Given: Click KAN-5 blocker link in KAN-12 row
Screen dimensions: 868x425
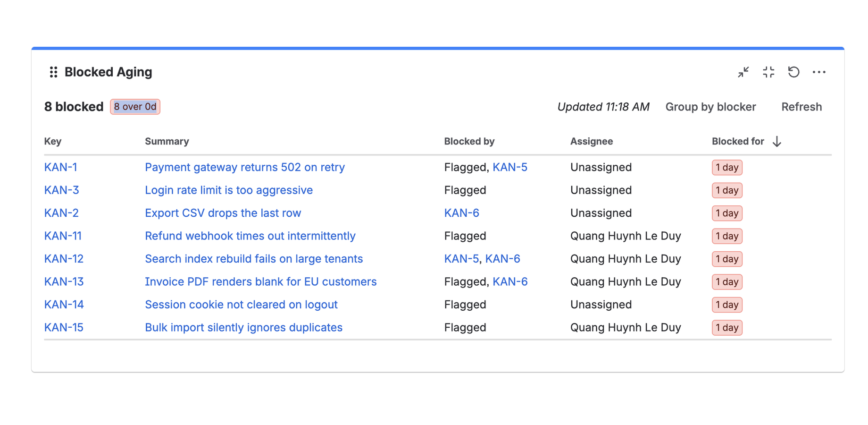Looking at the screenshot, I should (461, 259).
